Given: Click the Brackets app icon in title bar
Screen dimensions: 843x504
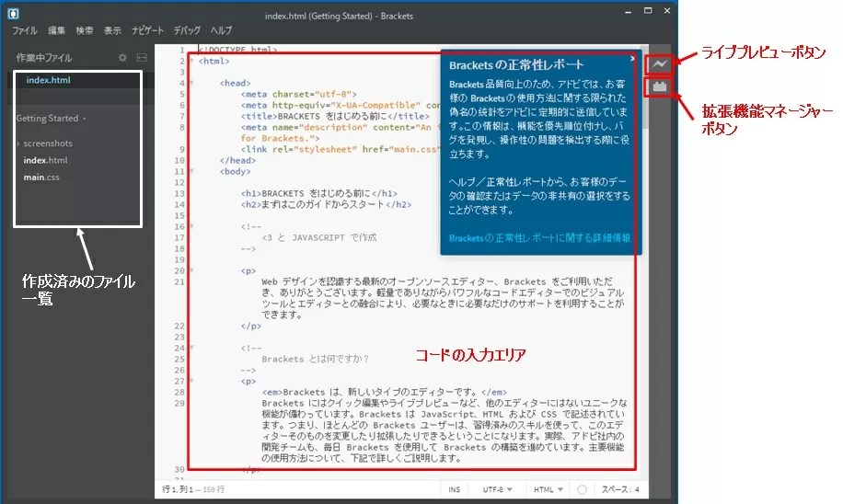Looking at the screenshot, I should (14, 13).
